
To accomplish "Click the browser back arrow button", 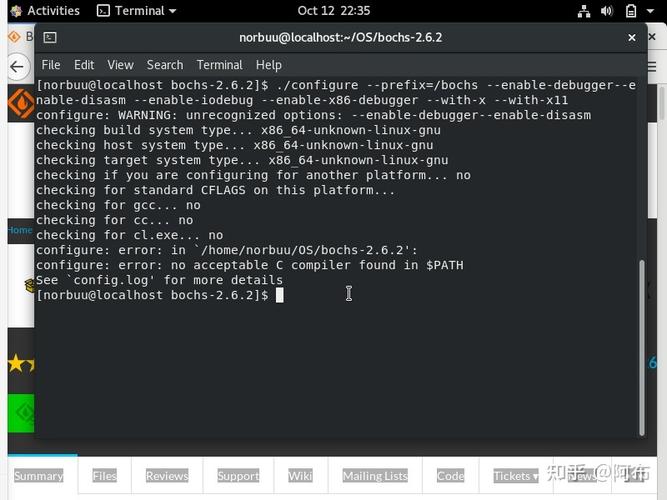I will (x=17, y=66).
